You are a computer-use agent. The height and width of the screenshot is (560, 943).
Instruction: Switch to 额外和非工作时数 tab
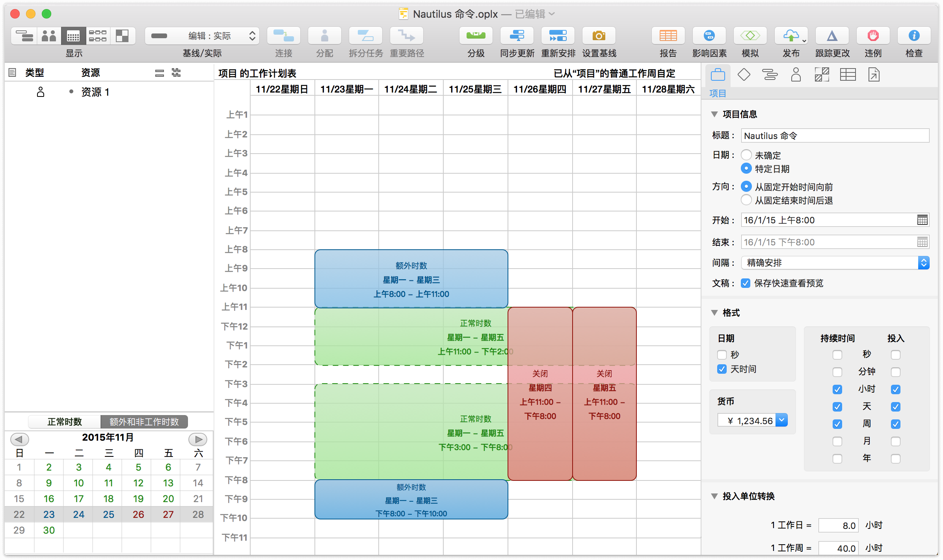tap(144, 422)
